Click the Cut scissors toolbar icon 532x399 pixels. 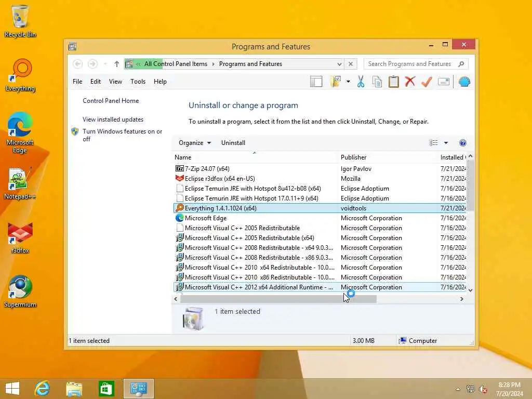click(x=361, y=82)
